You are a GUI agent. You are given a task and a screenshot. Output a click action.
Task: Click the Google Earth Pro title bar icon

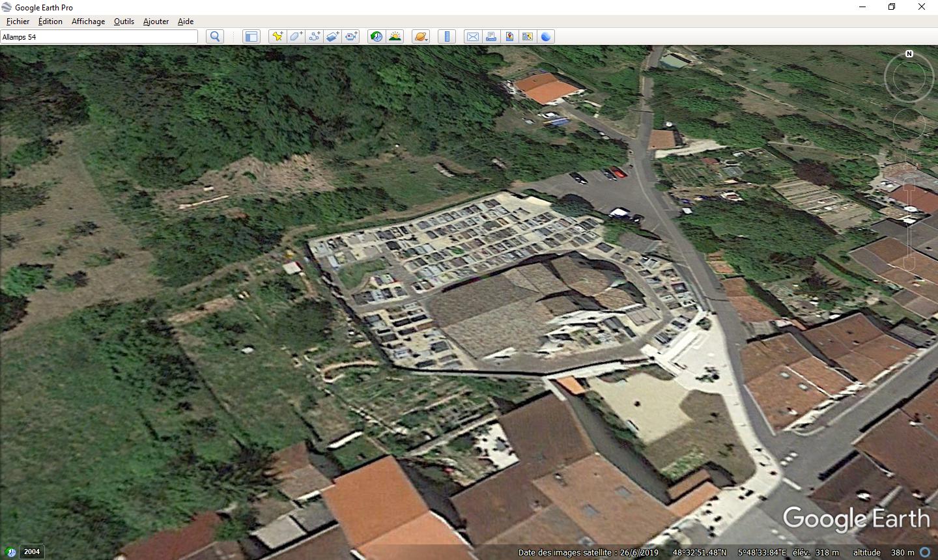click(x=7, y=7)
